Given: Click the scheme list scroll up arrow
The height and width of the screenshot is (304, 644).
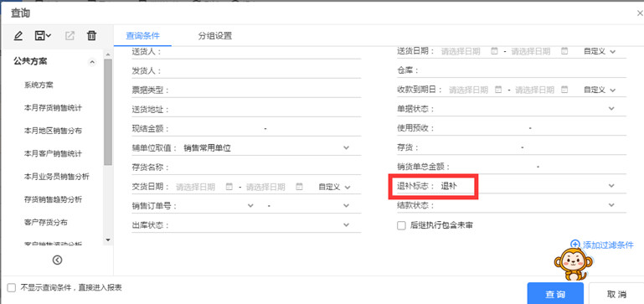Looking at the screenshot, I should click(107, 54).
